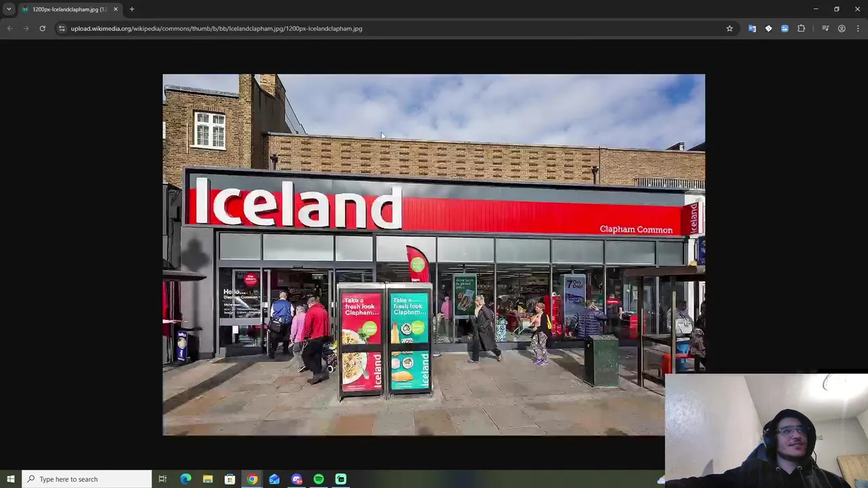Open the Chrome profile avatar
The width and height of the screenshot is (868, 488).
(842, 28)
